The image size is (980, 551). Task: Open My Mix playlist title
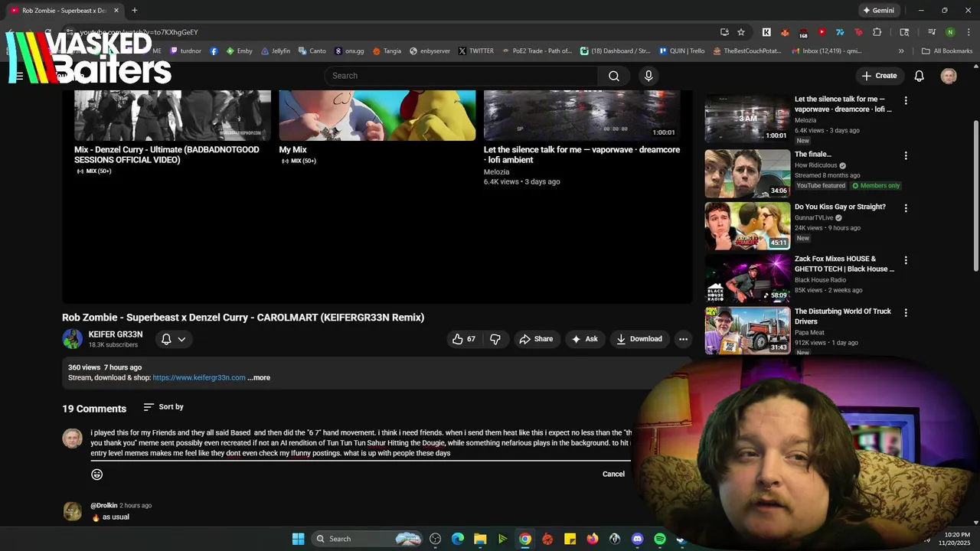pyautogui.click(x=292, y=150)
